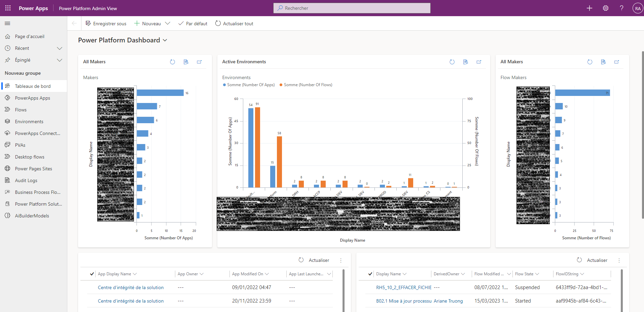This screenshot has width=644, height=312.
Task: Click Par défaut button
Action: click(193, 24)
